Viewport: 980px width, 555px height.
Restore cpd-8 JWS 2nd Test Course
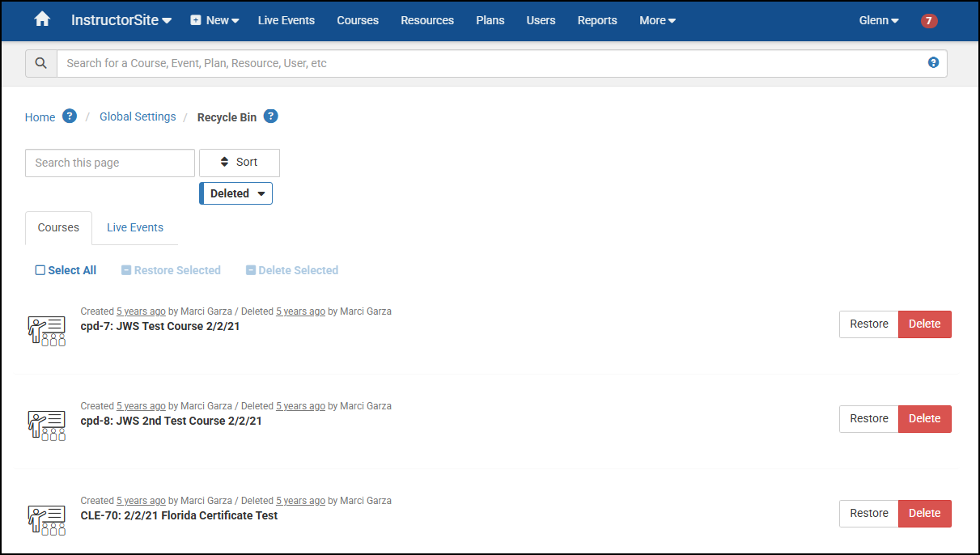point(869,418)
